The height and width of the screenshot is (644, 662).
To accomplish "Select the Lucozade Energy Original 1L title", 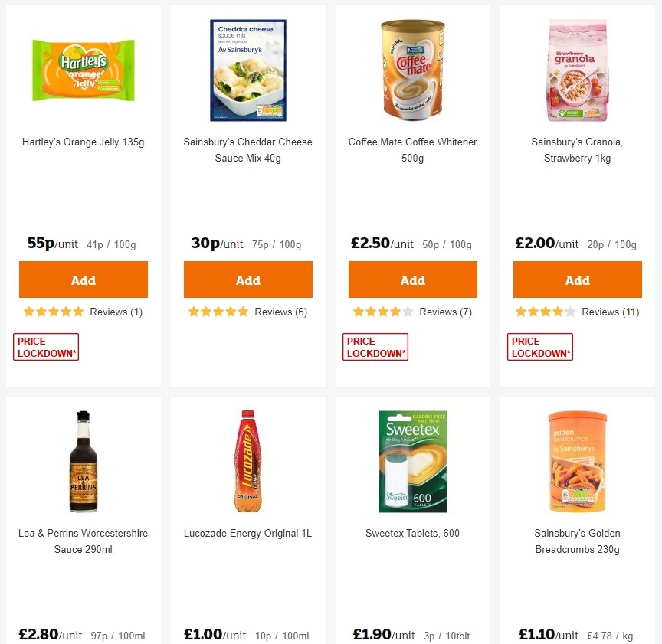I will pyautogui.click(x=247, y=533).
